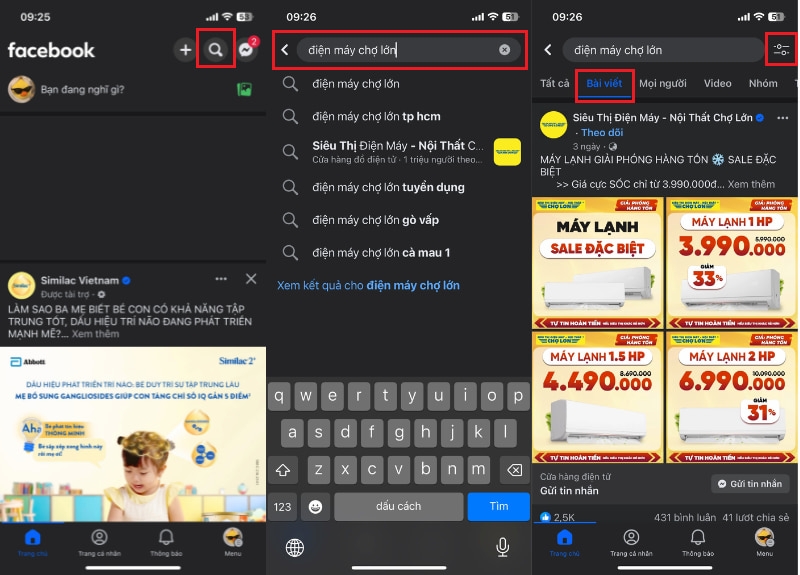This screenshot has height=575, width=800.
Task: Switch to the 'Mọi người' results tab
Action: click(662, 83)
